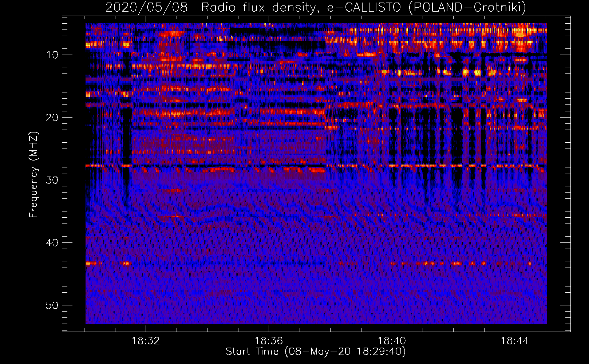Click the '18:36' time tick label

pos(269,341)
